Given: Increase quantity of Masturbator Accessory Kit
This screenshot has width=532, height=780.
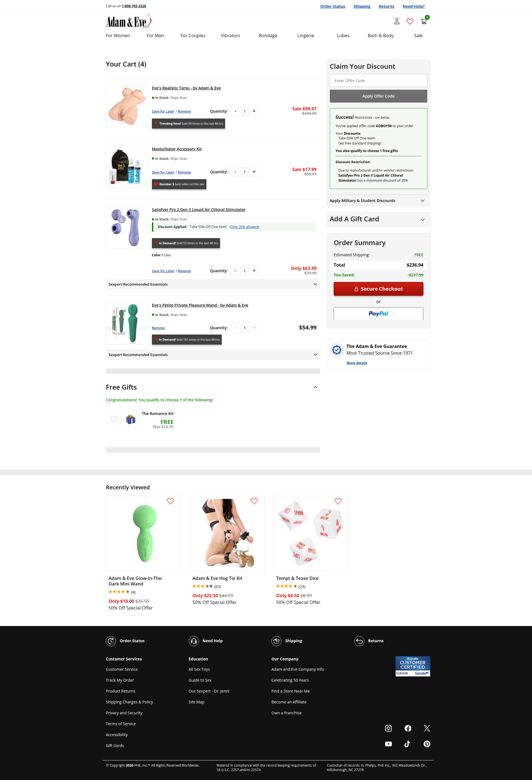Looking at the screenshot, I should [x=254, y=172].
